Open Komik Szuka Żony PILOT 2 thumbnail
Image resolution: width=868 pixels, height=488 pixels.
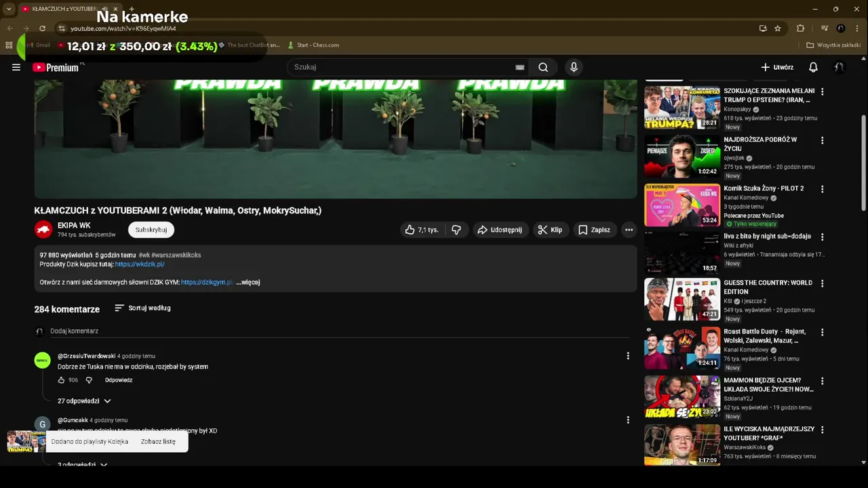(x=682, y=205)
